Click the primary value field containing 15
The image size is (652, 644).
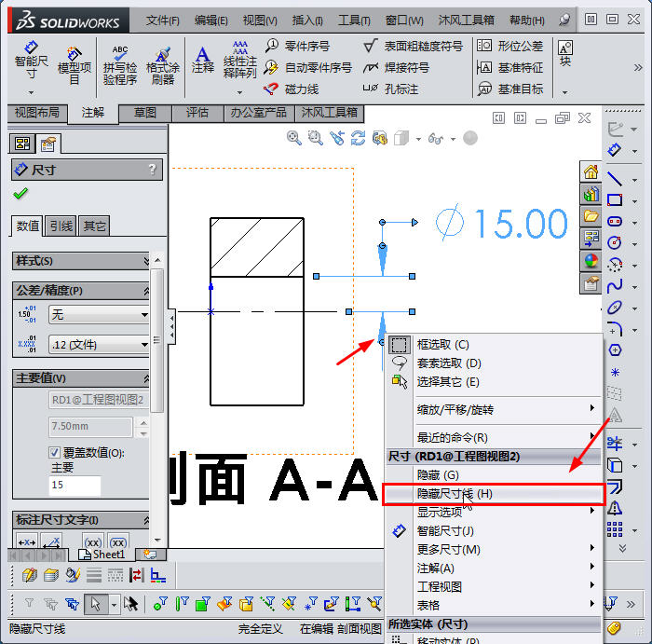click(x=75, y=486)
